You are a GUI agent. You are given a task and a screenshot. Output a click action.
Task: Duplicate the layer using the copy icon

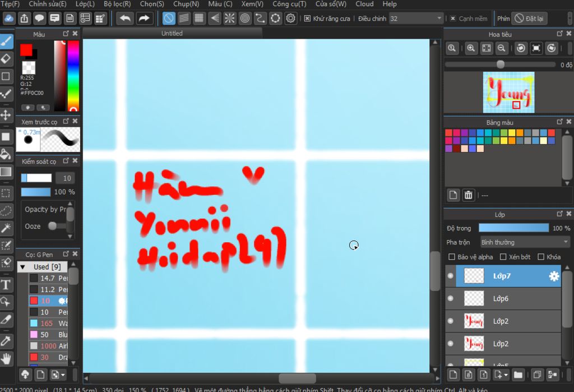click(x=537, y=375)
